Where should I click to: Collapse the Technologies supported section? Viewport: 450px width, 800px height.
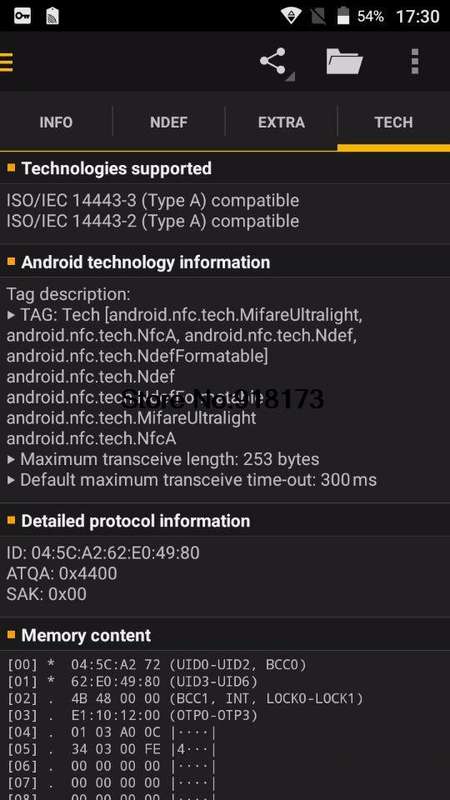(225, 168)
